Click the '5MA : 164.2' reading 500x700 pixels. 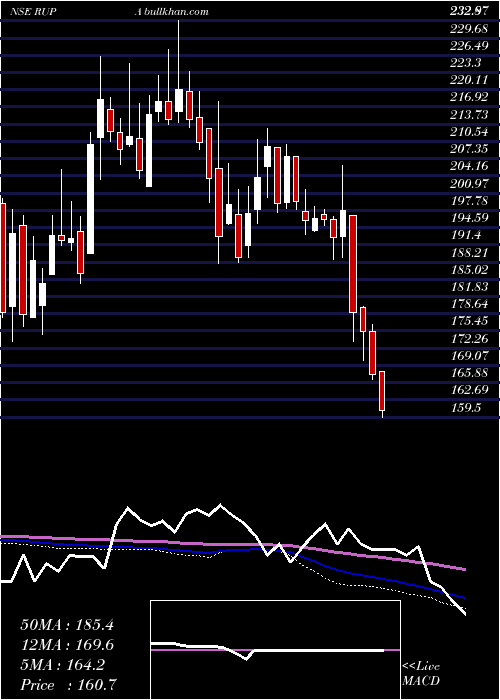pos(63,665)
